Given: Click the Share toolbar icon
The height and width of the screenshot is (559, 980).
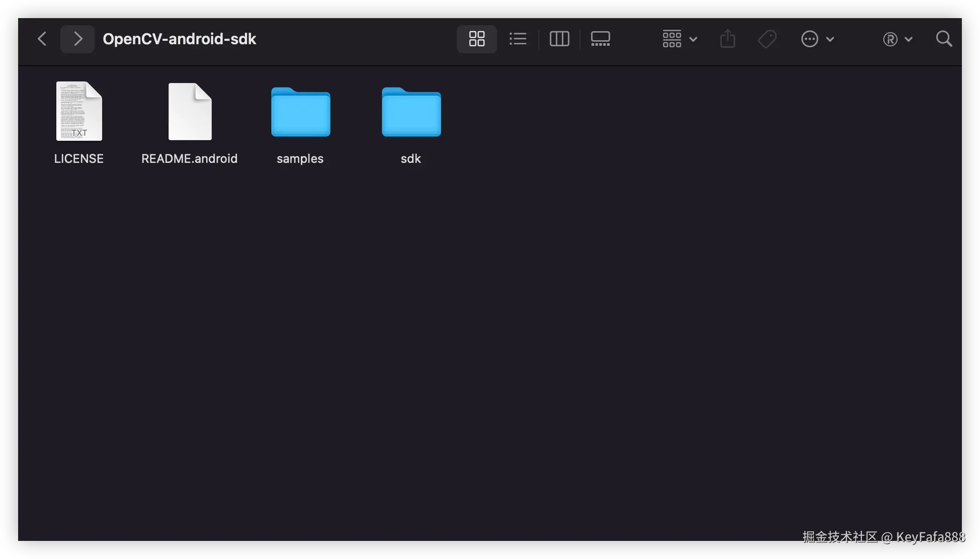Looking at the screenshot, I should [x=727, y=39].
